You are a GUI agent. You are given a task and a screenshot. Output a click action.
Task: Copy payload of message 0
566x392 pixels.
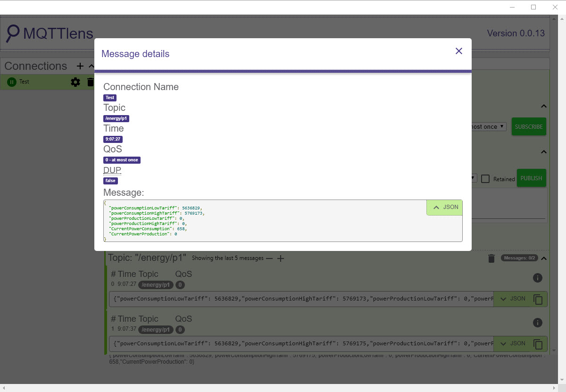[538, 299]
